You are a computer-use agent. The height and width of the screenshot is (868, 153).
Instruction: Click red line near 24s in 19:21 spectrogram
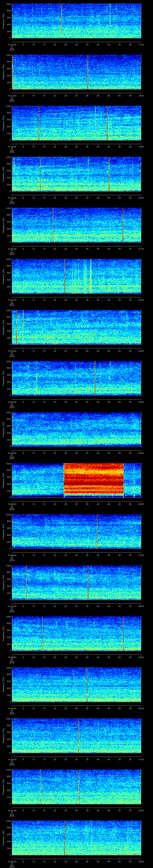[65, 276]
